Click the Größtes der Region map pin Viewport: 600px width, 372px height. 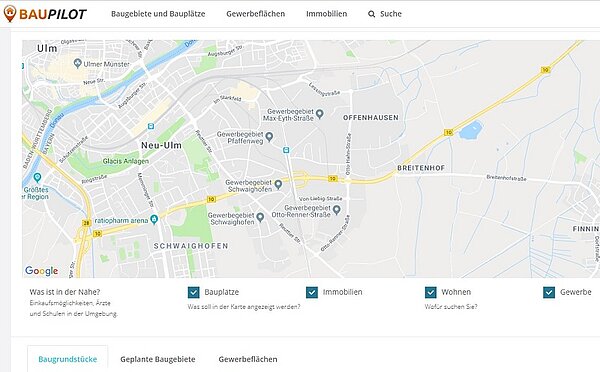pos(37,178)
